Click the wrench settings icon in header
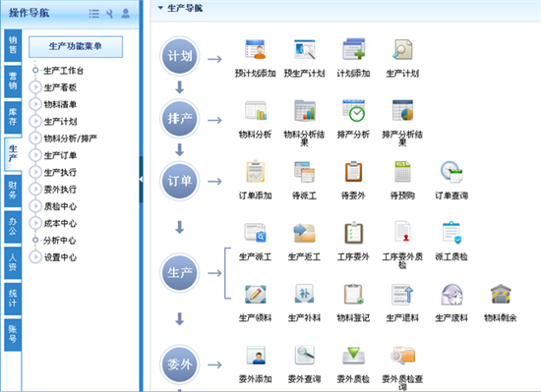Screen dimensions: 541x392 (x=110, y=14)
